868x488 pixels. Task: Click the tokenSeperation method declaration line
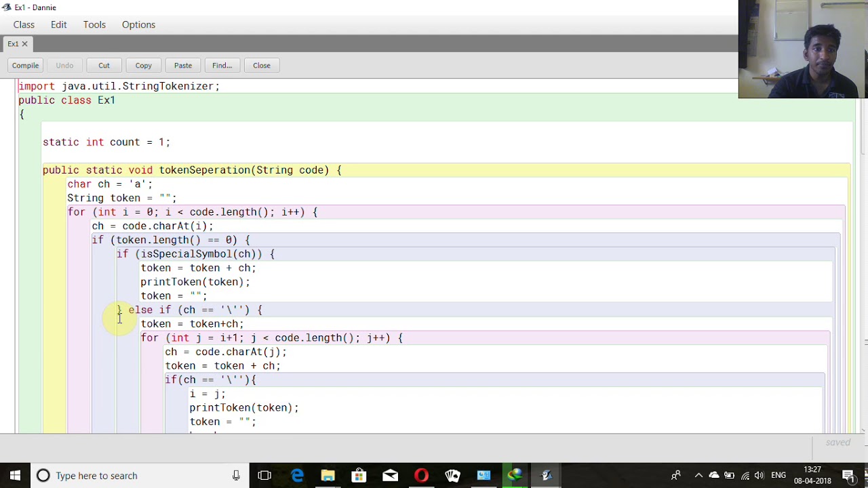pos(192,170)
